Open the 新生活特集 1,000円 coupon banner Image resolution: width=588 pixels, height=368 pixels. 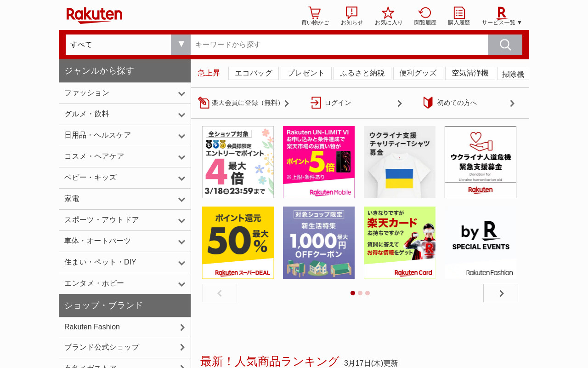[x=319, y=242]
